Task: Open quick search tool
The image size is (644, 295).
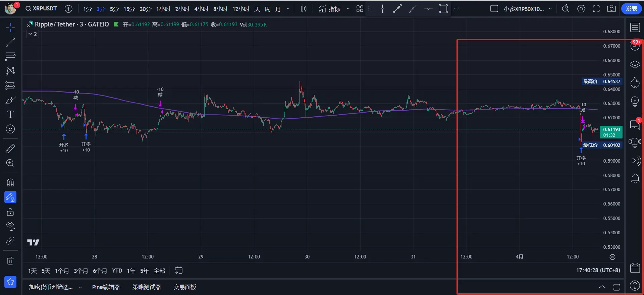Action: tap(566, 9)
